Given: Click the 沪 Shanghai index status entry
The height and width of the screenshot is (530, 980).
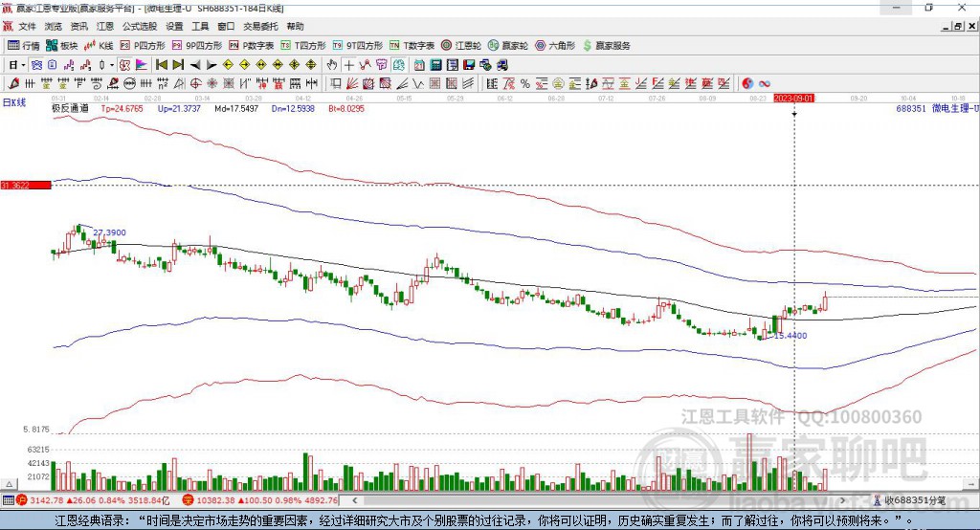Looking at the screenshot, I should pos(93,500).
